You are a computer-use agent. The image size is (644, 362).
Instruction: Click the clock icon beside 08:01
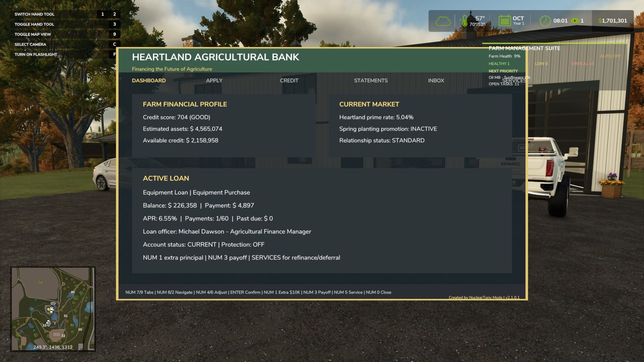[545, 21]
